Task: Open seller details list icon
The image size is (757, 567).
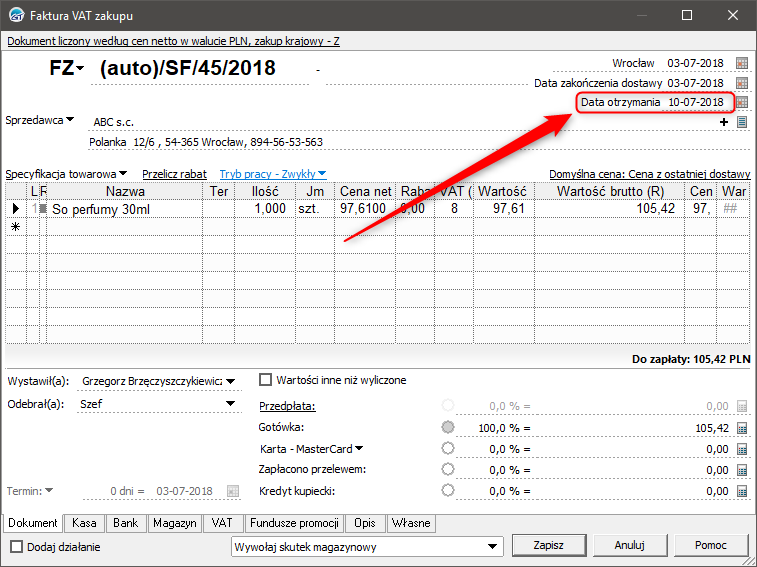Action: (742, 122)
